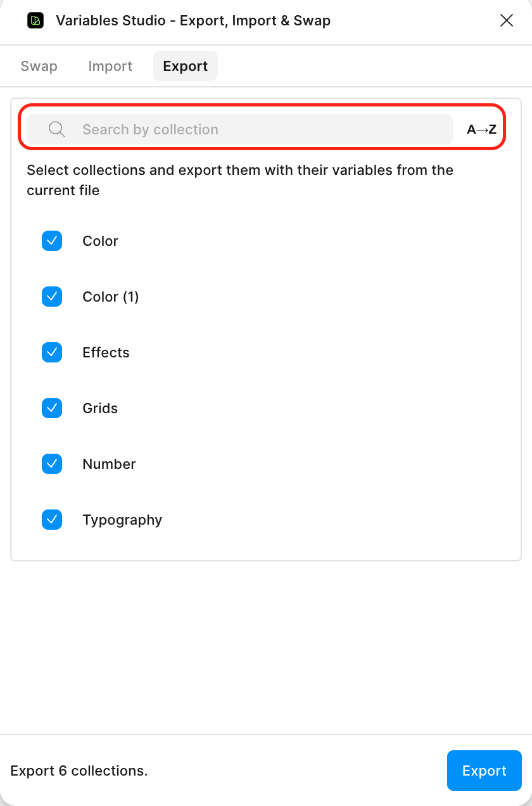Viewport: 532px width, 806px height.
Task: Click the blue Export button
Action: click(x=484, y=771)
